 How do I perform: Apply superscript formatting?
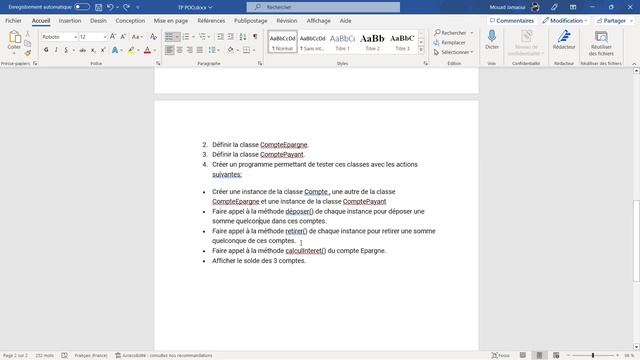click(103, 50)
